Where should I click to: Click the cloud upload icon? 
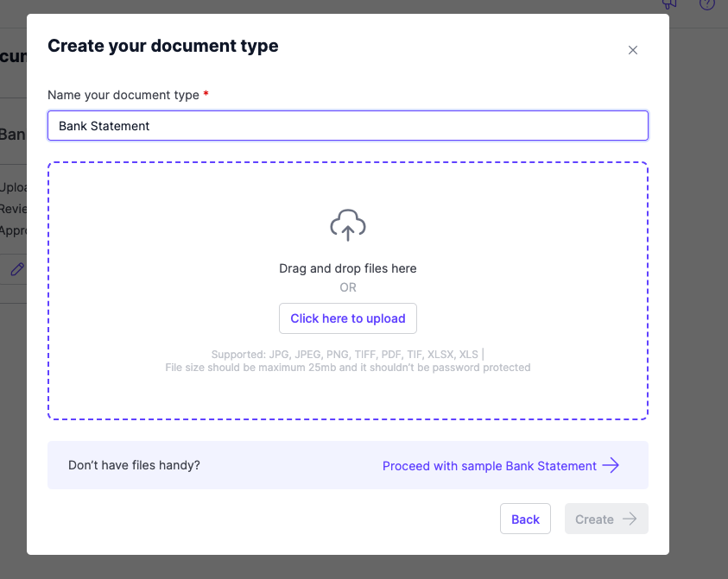coord(348,225)
